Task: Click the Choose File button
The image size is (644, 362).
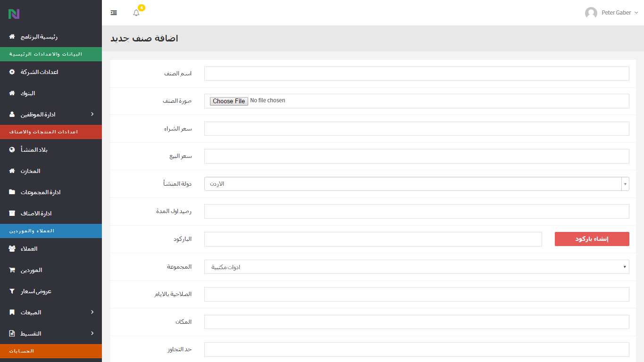Action: point(229,101)
